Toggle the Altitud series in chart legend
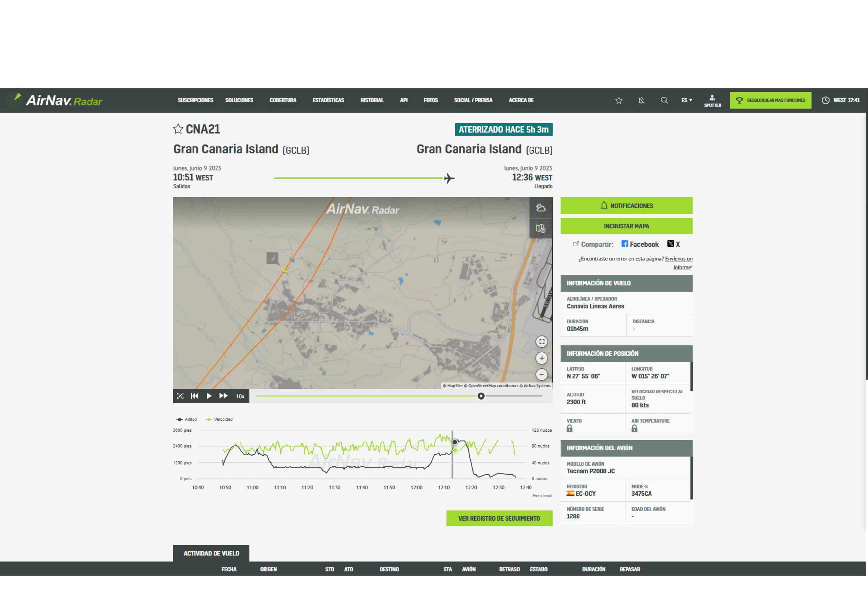The image size is (868, 614). coord(187,419)
